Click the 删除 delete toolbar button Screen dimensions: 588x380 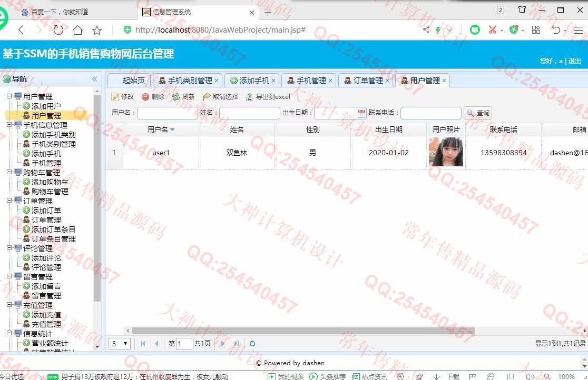153,97
